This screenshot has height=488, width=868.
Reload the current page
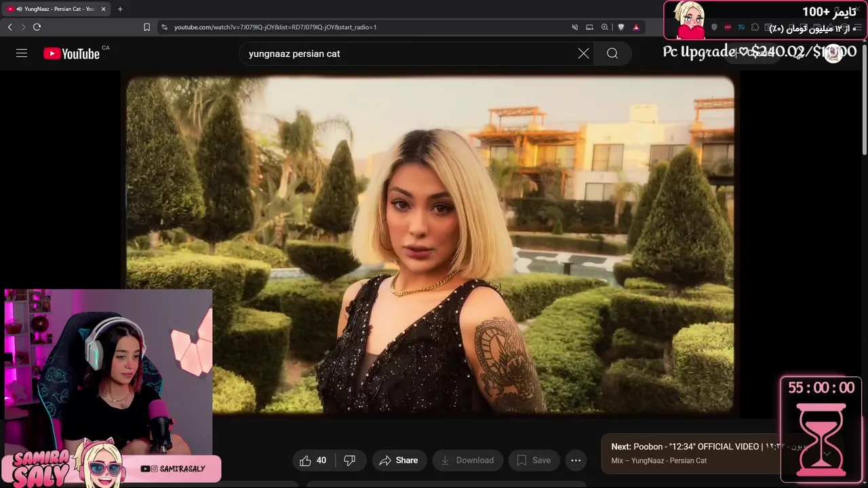point(37,27)
